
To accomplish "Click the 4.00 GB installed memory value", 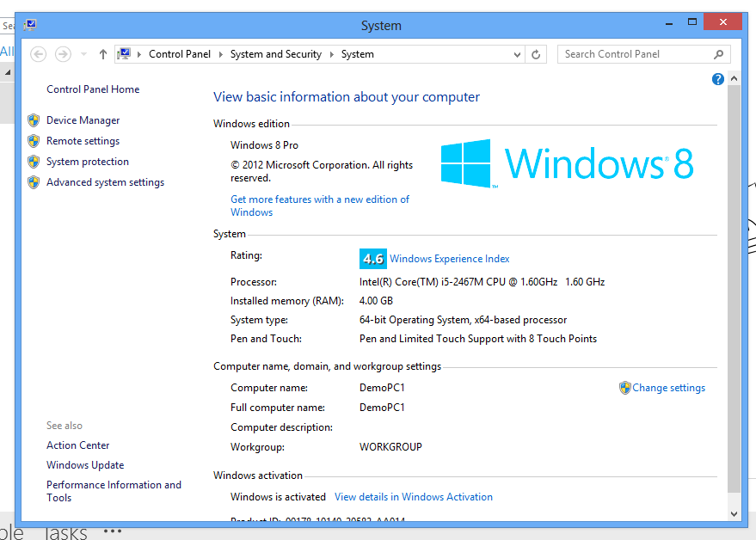I will click(x=376, y=301).
